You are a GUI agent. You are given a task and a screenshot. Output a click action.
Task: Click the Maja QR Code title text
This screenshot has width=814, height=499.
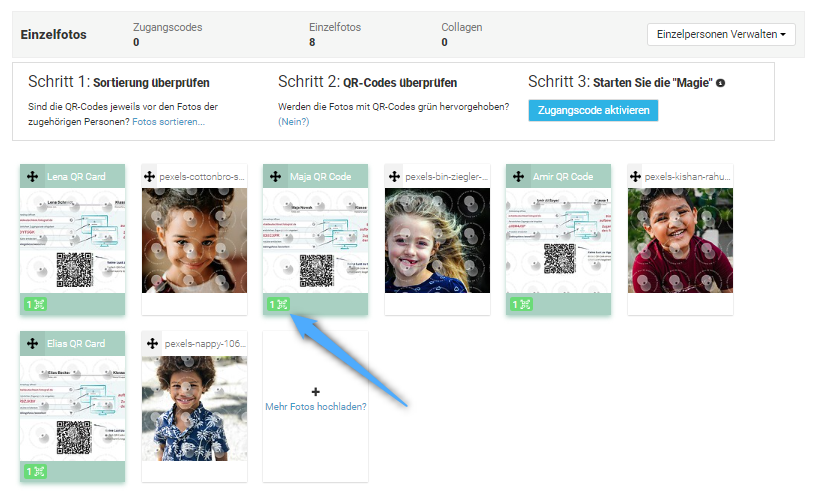(x=320, y=177)
